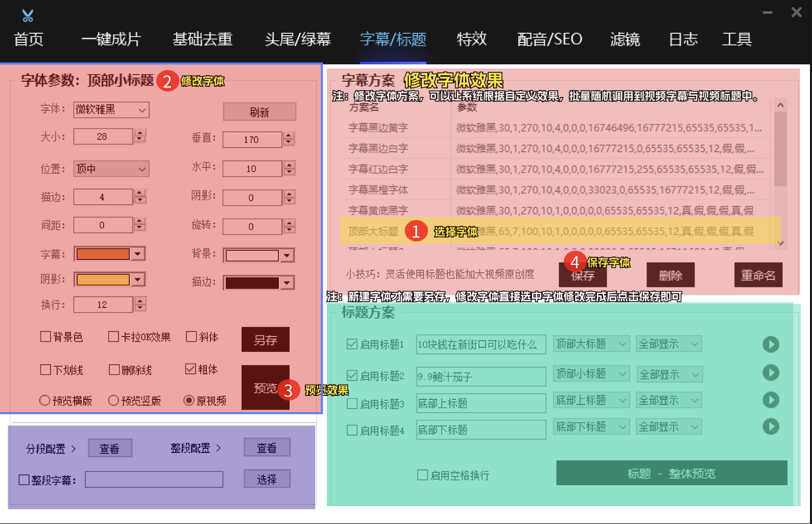Click the 大小 value field showing 28
Image resolution: width=812 pixels, height=524 pixels.
click(x=103, y=136)
